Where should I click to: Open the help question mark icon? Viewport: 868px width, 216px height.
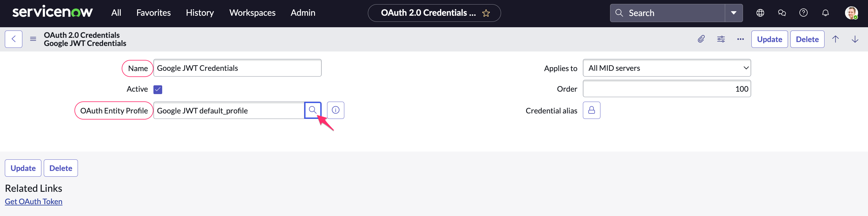(803, 13)
